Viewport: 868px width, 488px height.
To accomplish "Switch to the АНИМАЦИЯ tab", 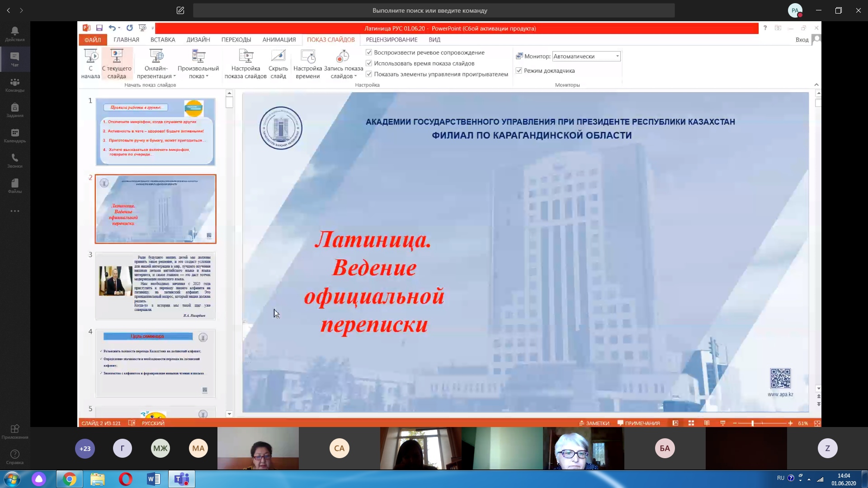I will point(279,40).
